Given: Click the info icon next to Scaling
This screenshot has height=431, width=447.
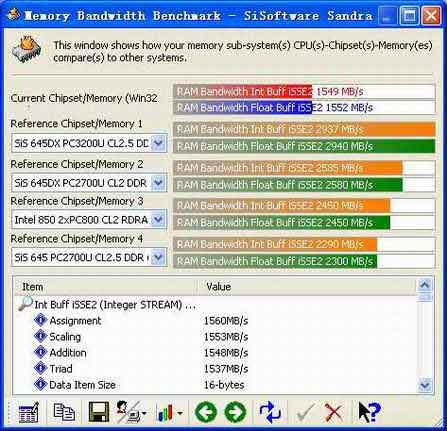Looking at the screenshot, I should pos(41,336).
